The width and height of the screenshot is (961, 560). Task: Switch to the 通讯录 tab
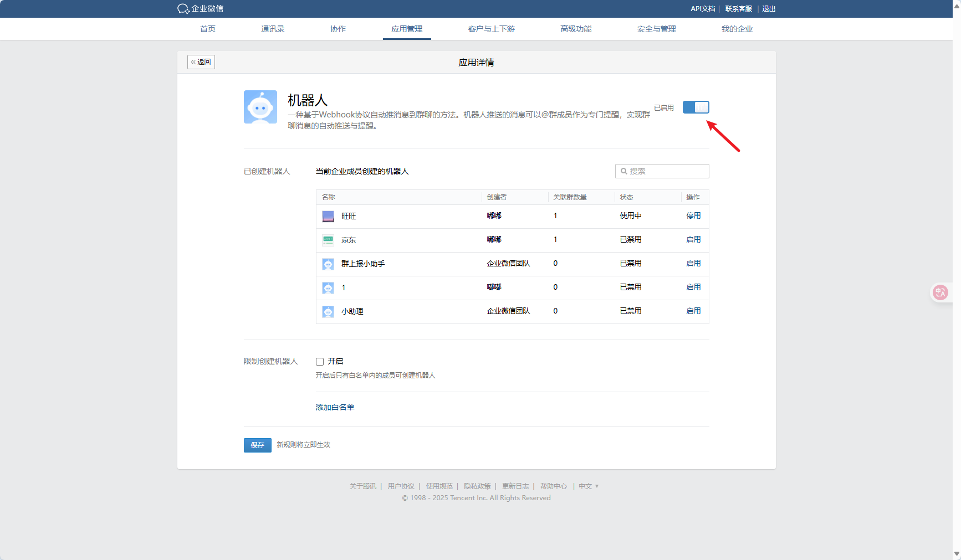[273, 29]
